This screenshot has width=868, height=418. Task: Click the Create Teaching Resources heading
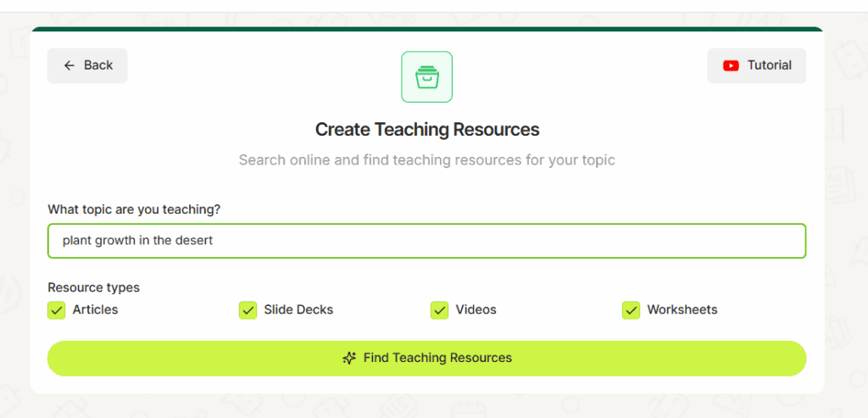427,130
